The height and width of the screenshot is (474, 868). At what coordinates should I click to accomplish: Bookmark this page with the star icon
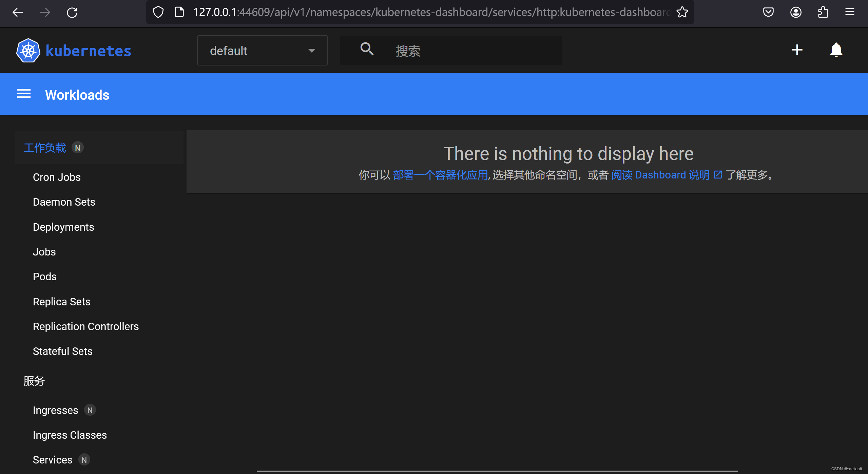point(682,12)
